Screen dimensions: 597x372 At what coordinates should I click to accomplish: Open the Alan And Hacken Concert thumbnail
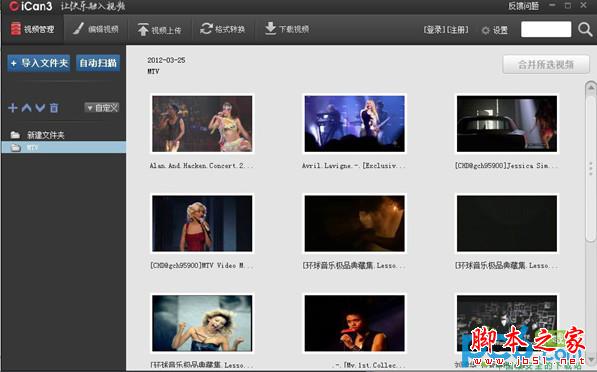(202, 124)
